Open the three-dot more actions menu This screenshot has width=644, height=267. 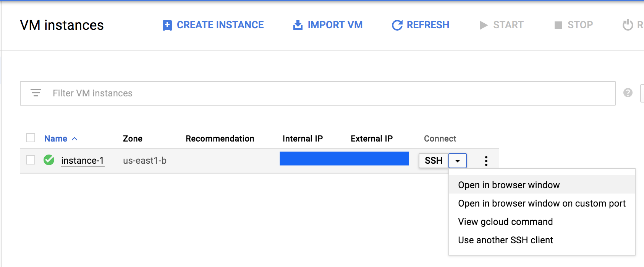(x=486, y=161)
